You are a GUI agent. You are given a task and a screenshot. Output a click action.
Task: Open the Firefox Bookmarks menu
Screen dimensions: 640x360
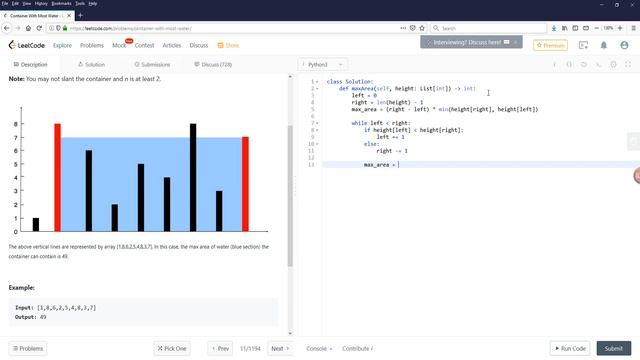(61, 3)
